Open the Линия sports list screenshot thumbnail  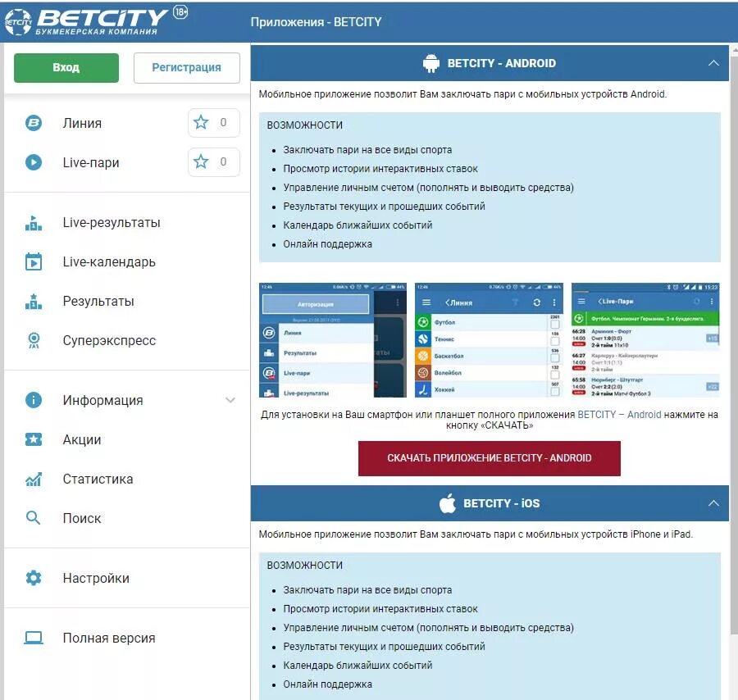pos(489,340)
